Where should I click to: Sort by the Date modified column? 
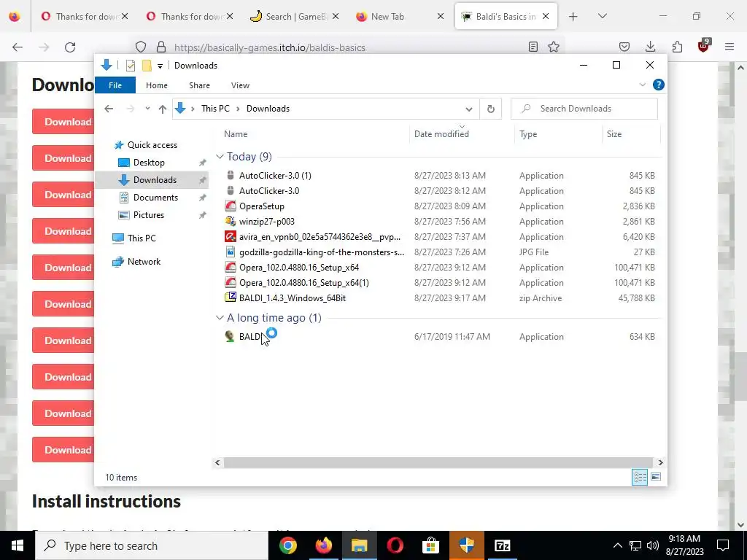(x=441, y=134)
